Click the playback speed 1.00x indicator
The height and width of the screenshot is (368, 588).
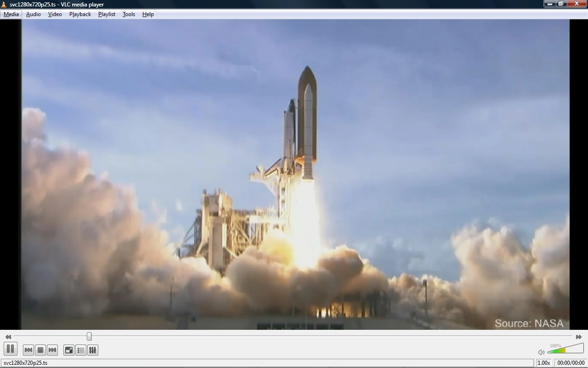pos(544,363)
